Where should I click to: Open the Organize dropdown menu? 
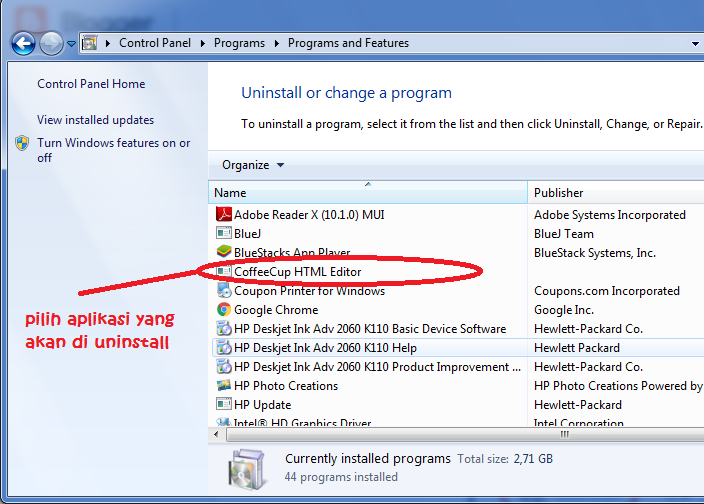click(253, 165)
